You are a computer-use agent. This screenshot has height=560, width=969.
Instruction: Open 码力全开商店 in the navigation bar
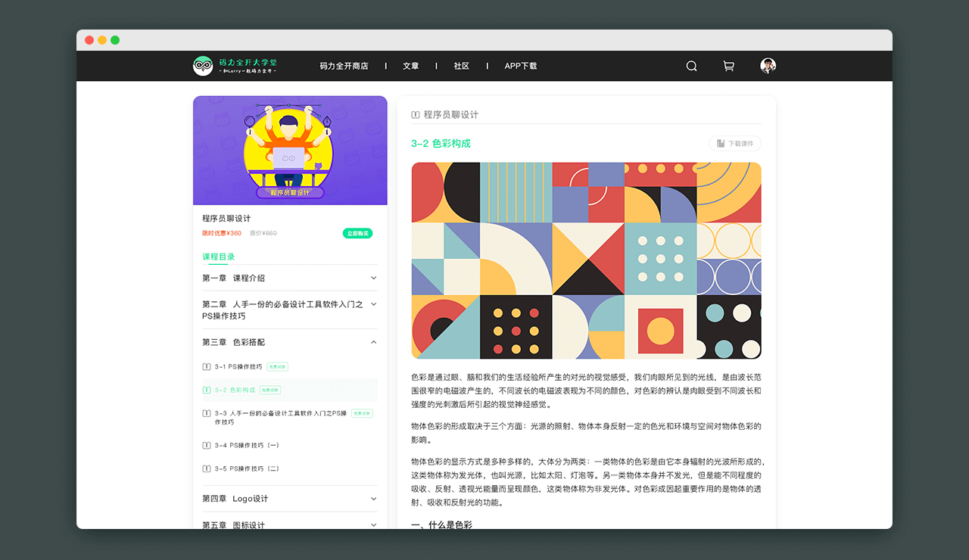344,66
